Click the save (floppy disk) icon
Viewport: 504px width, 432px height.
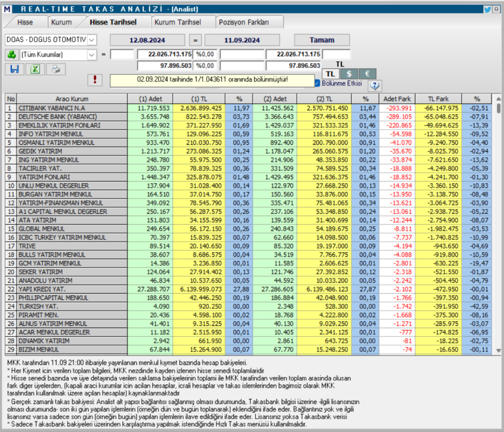(14, 69)
